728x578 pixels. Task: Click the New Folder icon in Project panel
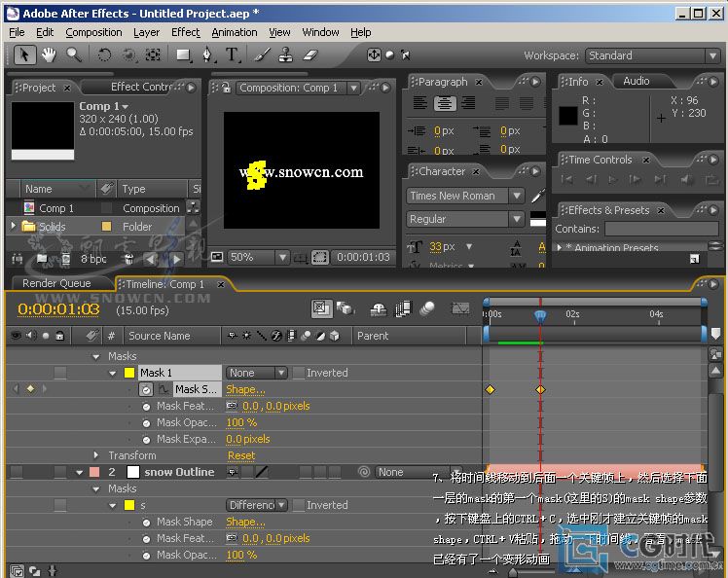click(42, 259)
